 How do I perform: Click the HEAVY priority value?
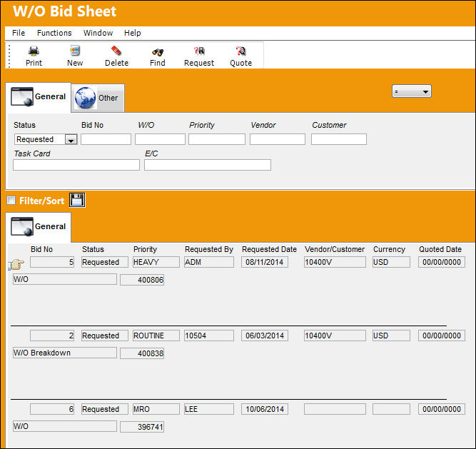(156, 262)
